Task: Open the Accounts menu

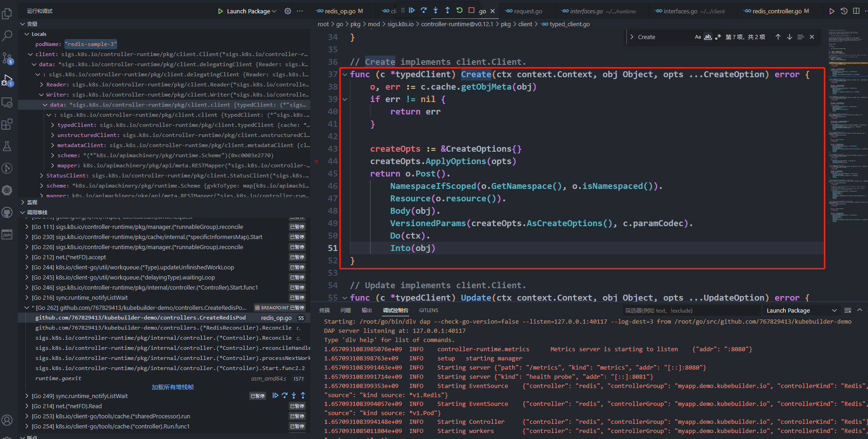Action: pos(7,420)
